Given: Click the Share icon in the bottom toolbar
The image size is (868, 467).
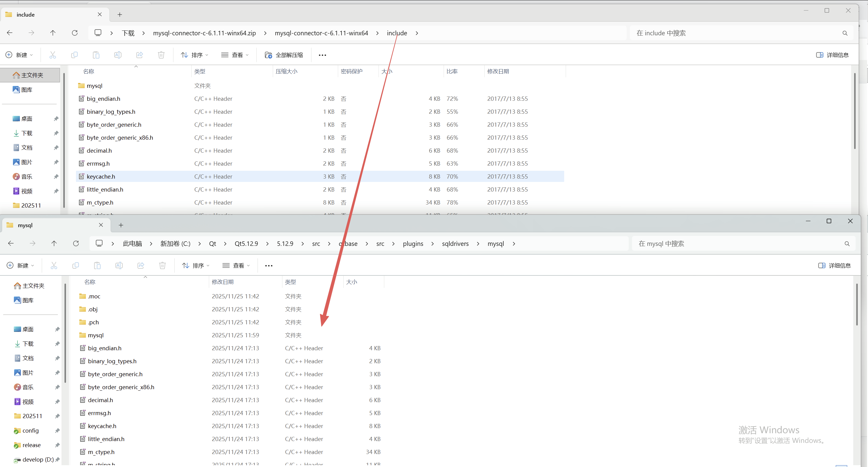Looking at the screenshot, I should pos(141,265).
